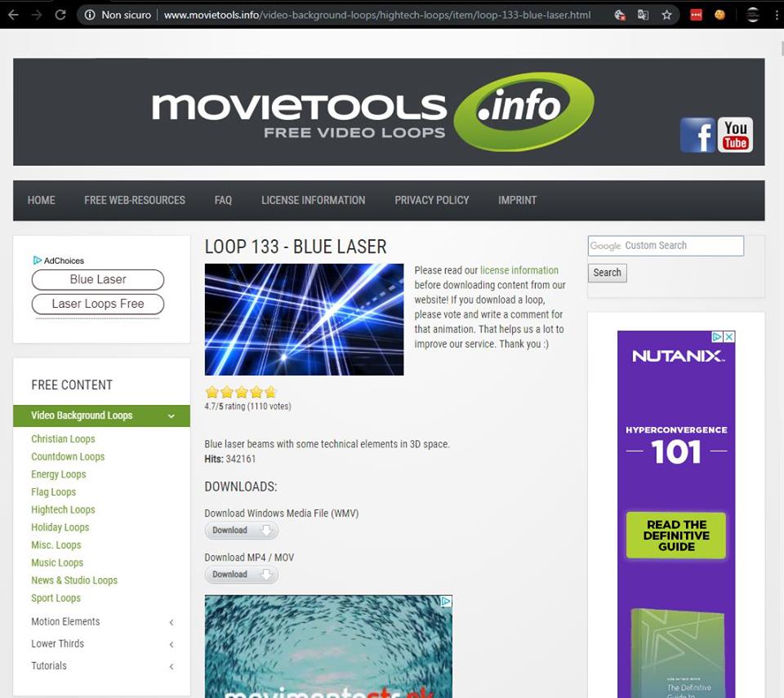Expand the Tutorials section
The height and width of the screenshot is (698, 784).
click(171, 666)
